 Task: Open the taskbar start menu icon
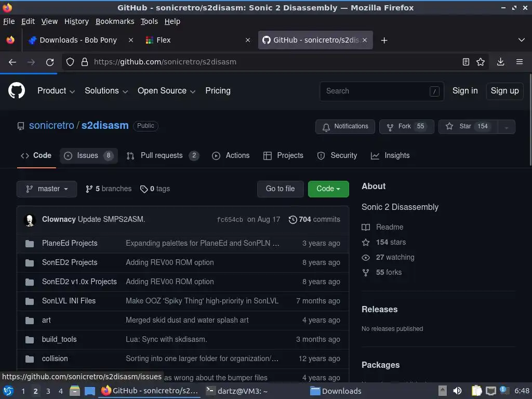[8, 391]
